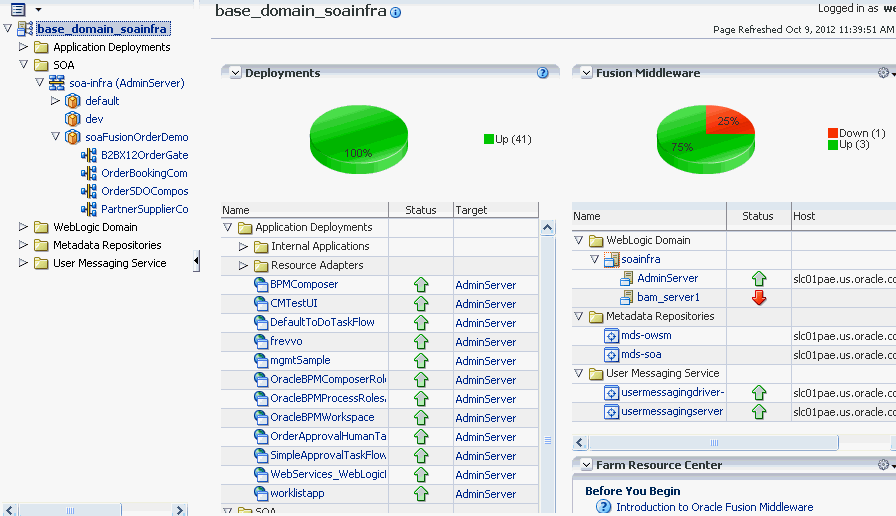Screen dimensions: 896x516
Task: Expand Internal Applications folder in Deployments table
Action: (x=243, y=246)
